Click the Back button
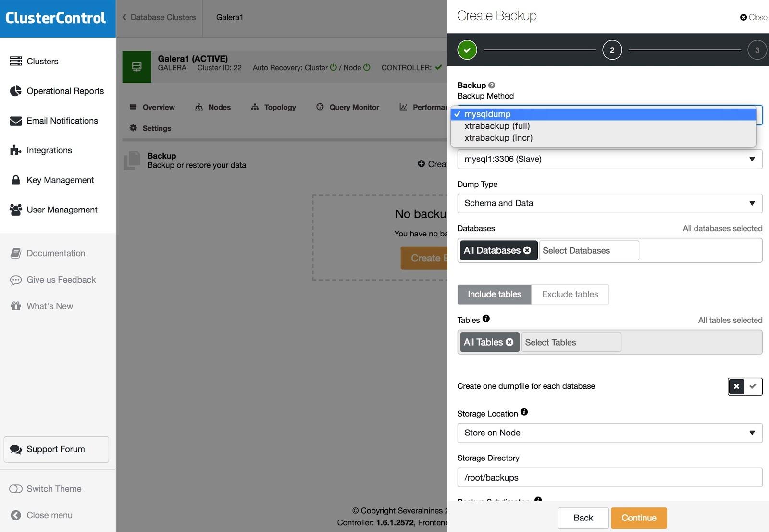Viewport: 769px width, 532px height. click(583, 518)
